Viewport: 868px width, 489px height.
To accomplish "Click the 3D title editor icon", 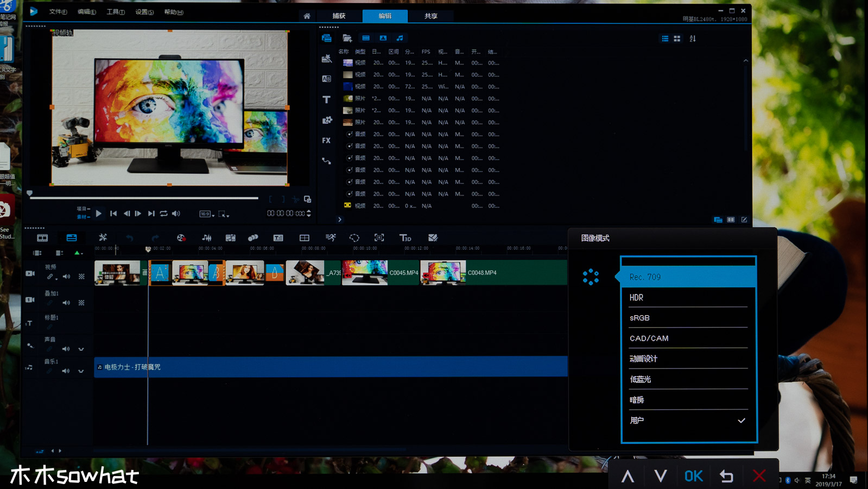I will pos(405,238).
